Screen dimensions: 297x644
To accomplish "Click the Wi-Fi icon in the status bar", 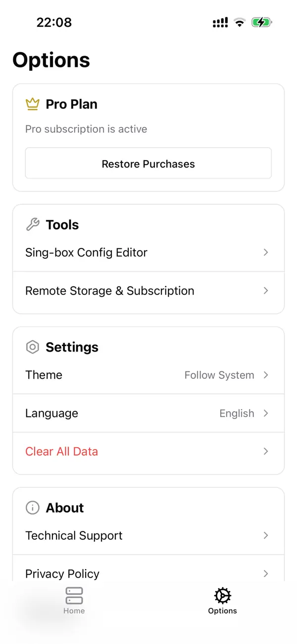I will tap(240, 22).
